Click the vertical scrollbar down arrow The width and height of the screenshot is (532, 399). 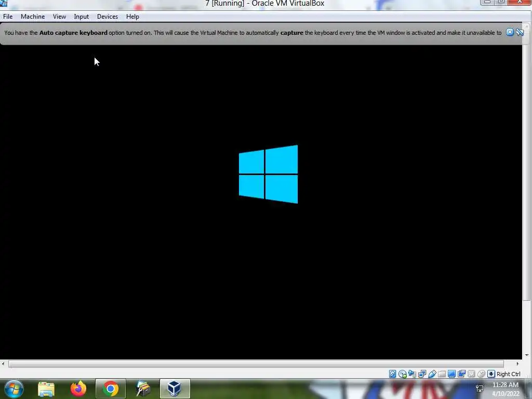pos(527,355)
